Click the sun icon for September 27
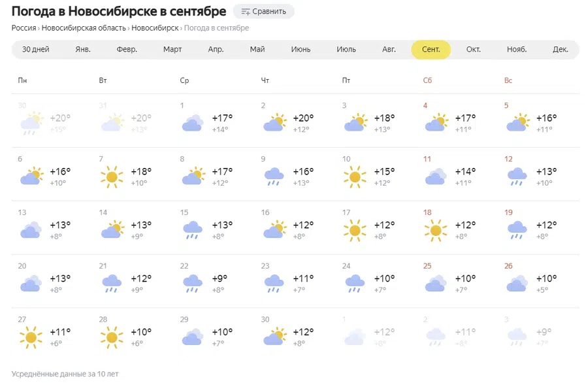This screenshot has height=383, width=588. click(x=31, y=337)
